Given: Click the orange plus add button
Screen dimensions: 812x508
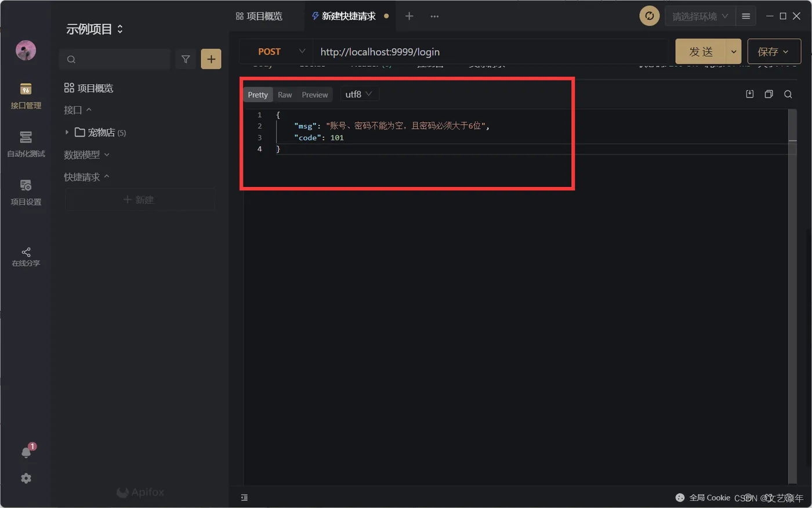Looking at the screenshot, I should [211, 59].
